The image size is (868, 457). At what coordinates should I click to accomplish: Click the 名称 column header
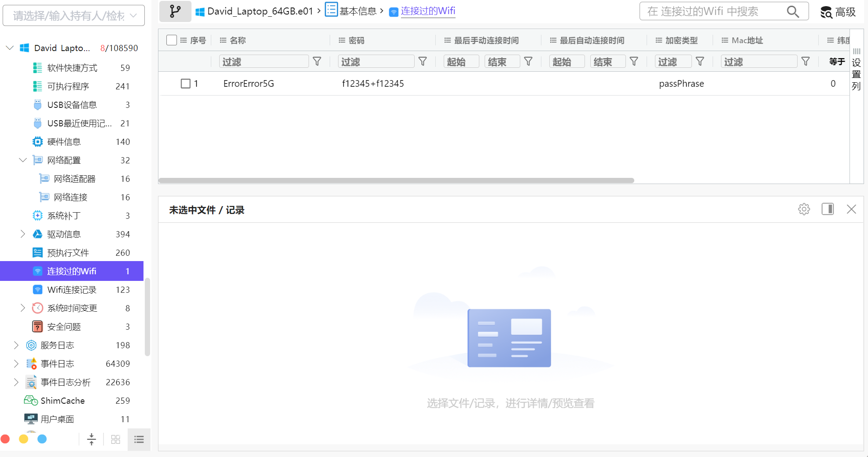pyautogui.click(x=238, y=41)
